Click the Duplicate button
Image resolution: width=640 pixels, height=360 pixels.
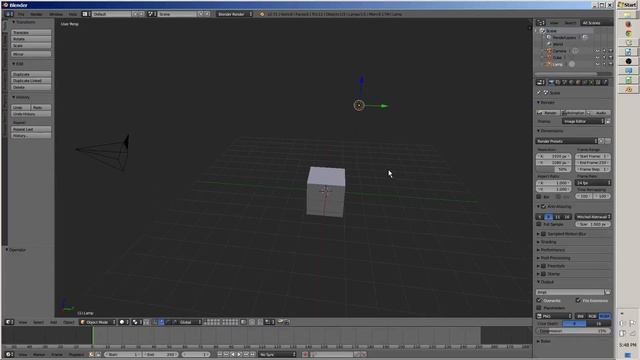pos(31,74)
